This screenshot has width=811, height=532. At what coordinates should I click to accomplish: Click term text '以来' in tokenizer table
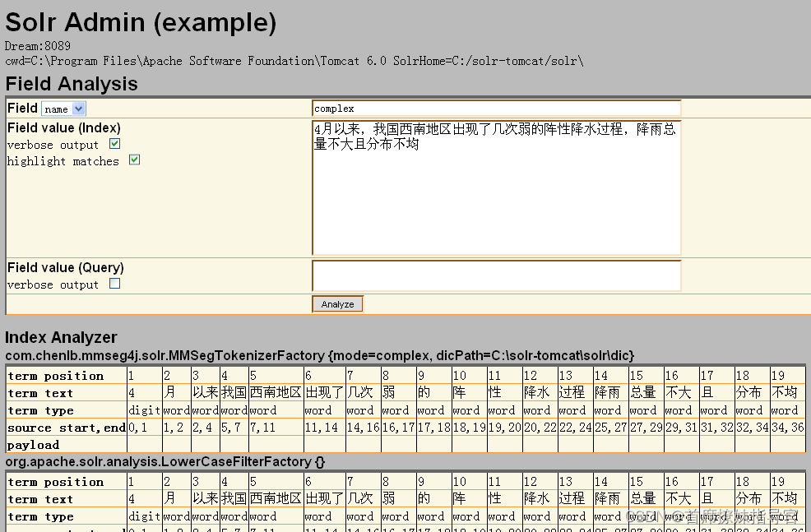coord(206,392)
